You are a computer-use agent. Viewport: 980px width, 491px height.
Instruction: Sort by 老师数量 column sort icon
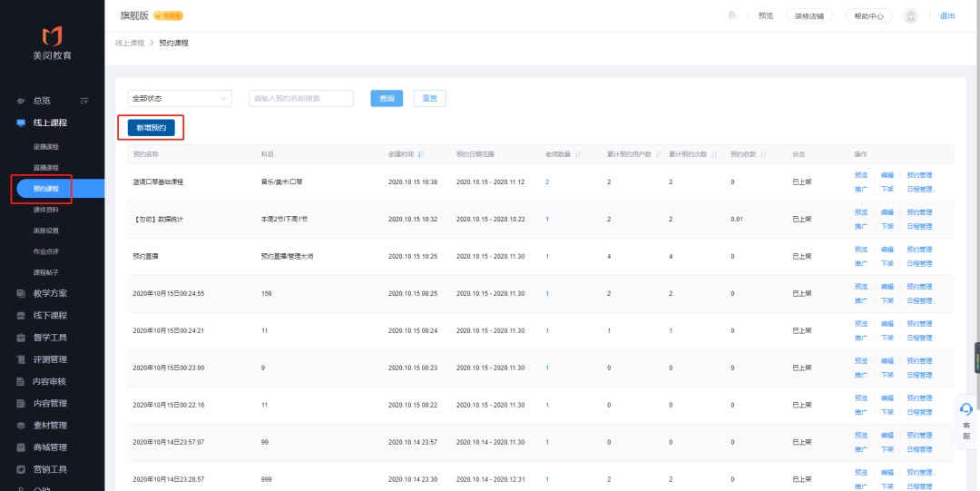(578, 153)
